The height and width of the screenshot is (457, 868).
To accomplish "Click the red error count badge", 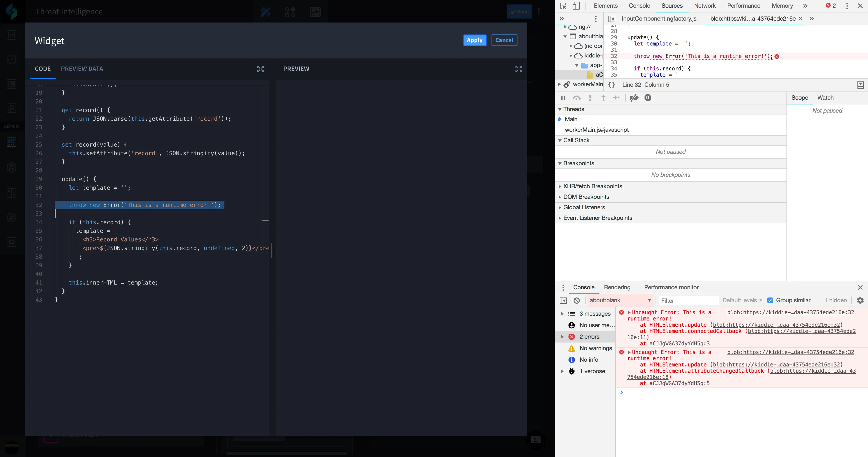I will pyautogui.click(x=830, y=6).
